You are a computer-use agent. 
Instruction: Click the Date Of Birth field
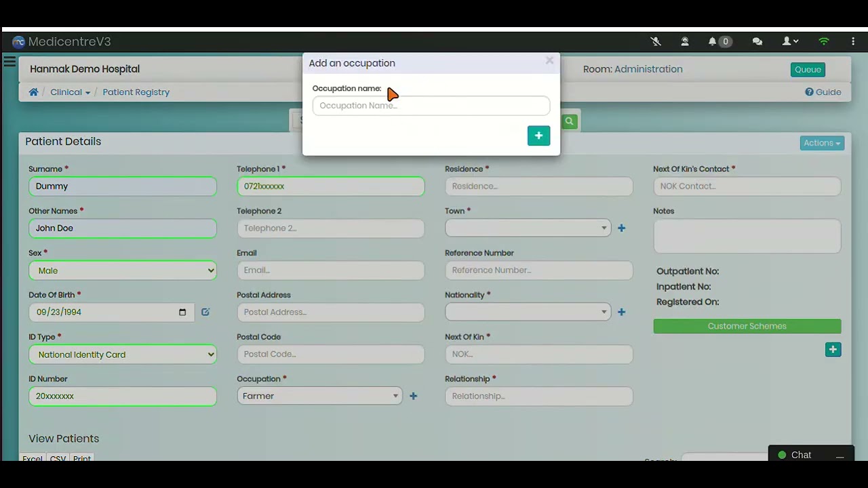112,312
